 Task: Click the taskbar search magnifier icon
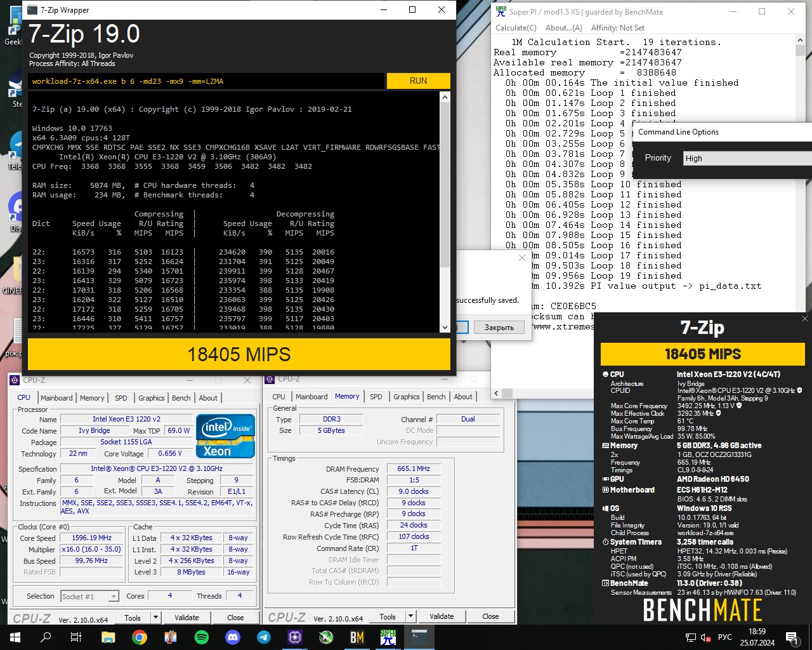46,637
